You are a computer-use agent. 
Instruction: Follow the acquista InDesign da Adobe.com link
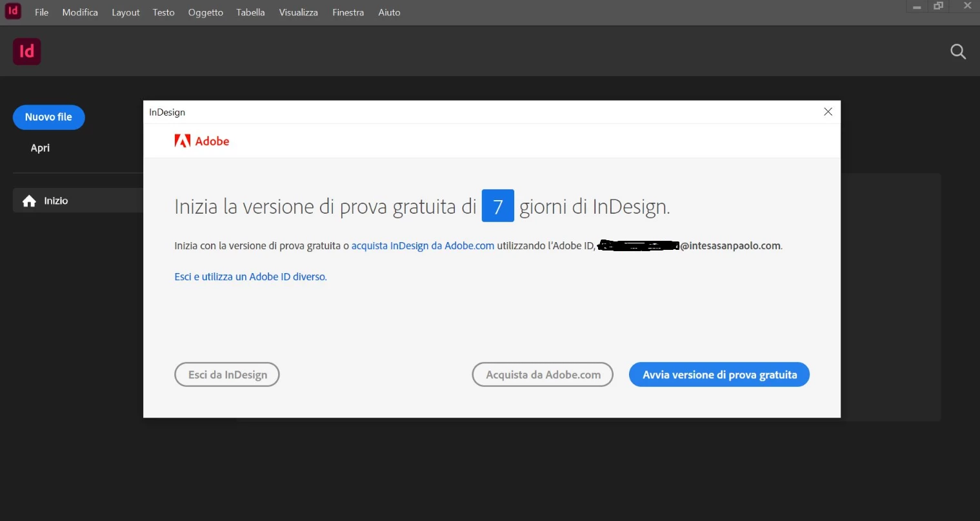(x=423, y=246)
